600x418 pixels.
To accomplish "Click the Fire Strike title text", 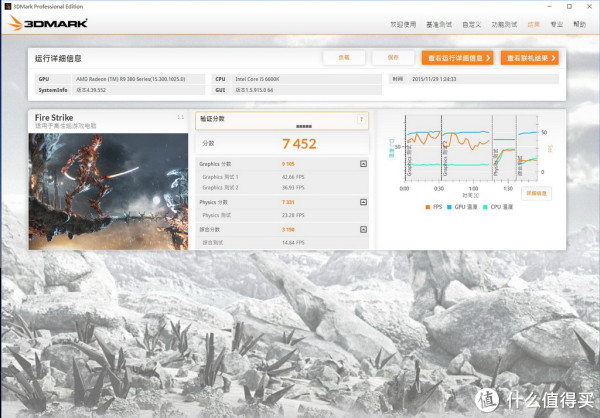I will pyautogui.click(x=54, y=118).
